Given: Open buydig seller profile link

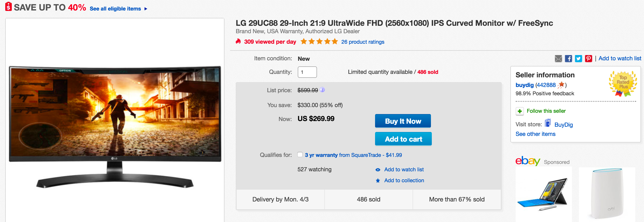Looking at the screenshot, I should tap(524, 85).
